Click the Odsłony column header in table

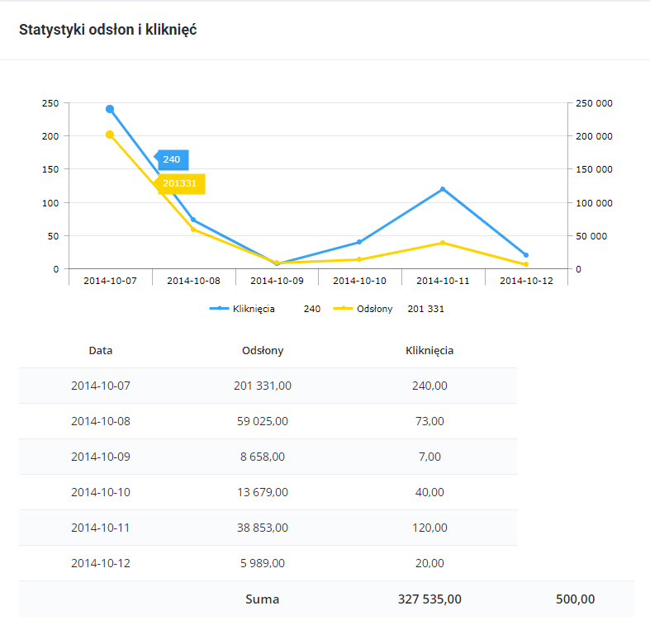263,350
